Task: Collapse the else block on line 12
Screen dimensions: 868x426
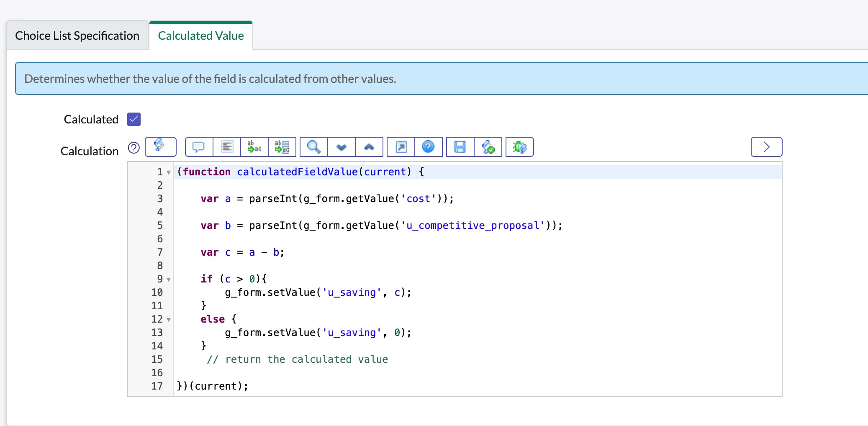Action: [169, 320]
